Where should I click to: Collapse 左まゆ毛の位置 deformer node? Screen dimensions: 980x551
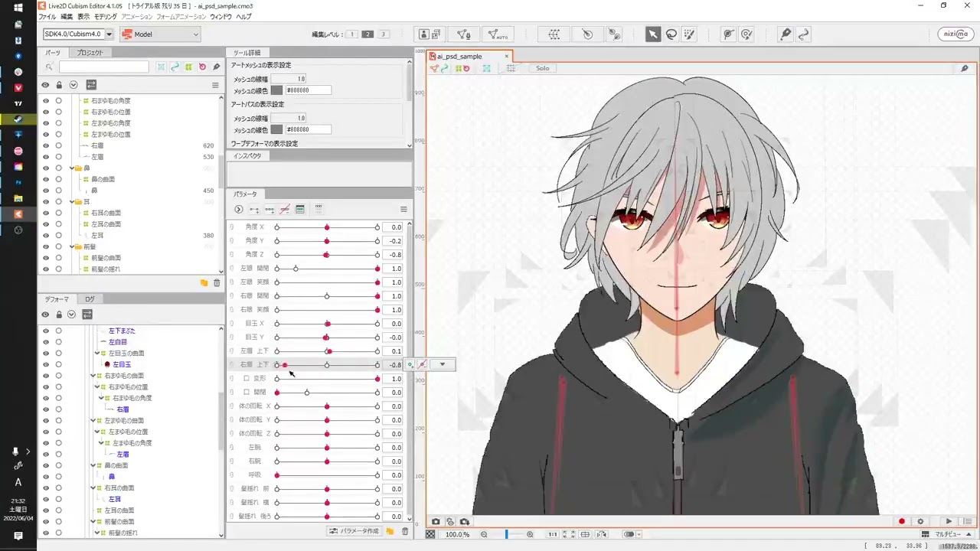(96, 432)
